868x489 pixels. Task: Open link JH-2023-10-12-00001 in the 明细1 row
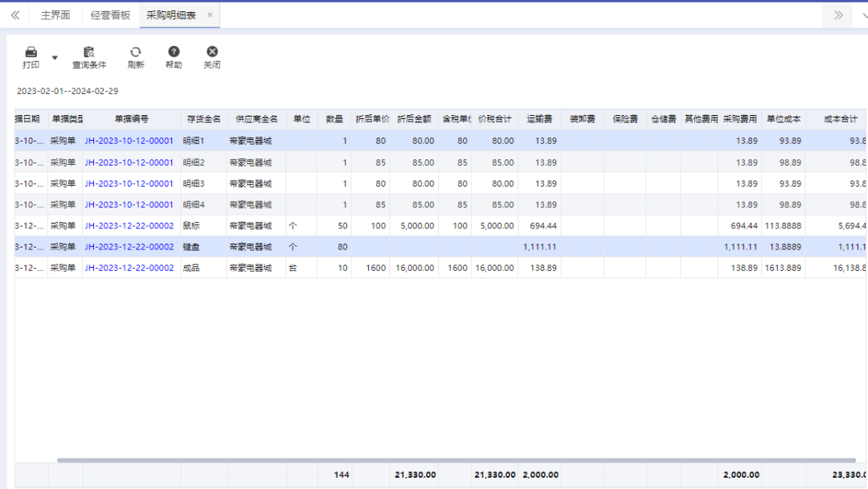click(129, 141)
